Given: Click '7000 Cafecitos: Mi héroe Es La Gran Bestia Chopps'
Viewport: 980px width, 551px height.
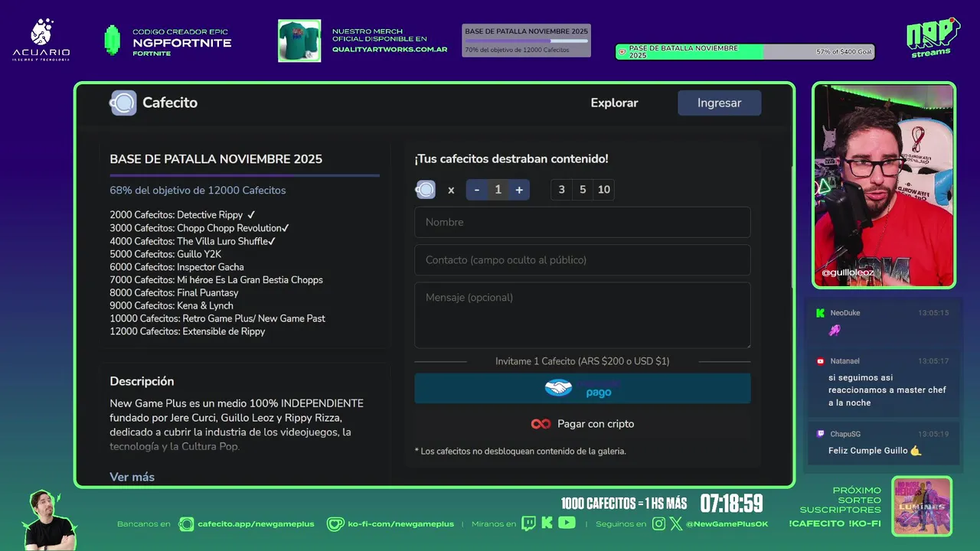Looking at the screenshot, I should pyautogui.click(x=217, y=280).
